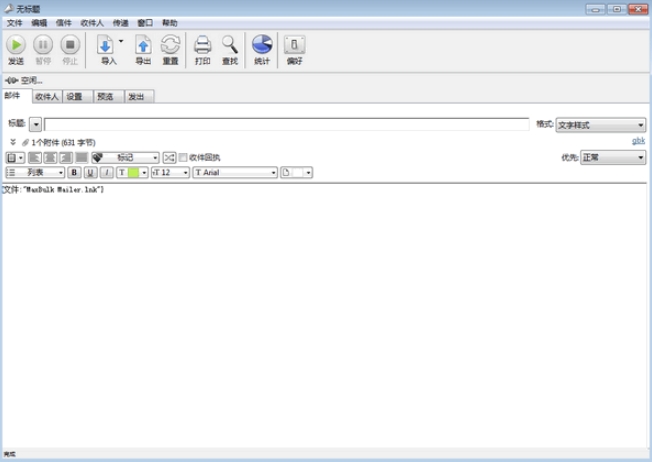The width and height of the screenshot is (652, 462).
Task: Click the paperclip attachment icon
Action: [25, 143]
